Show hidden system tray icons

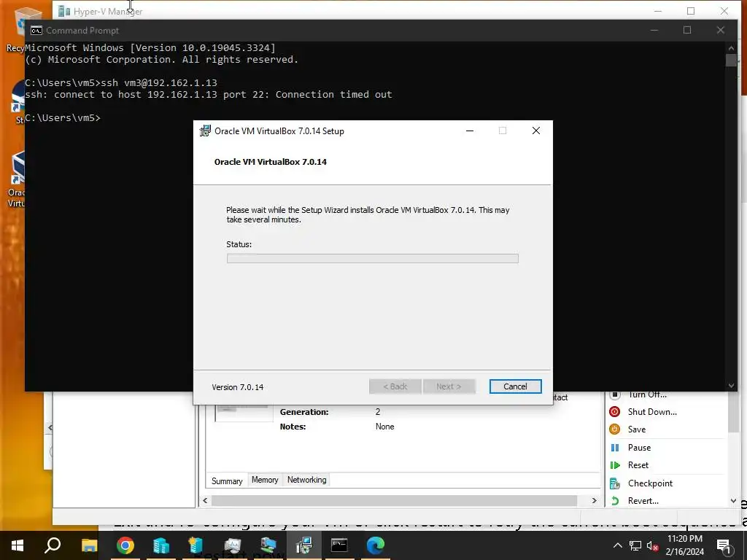pos(617,545)
